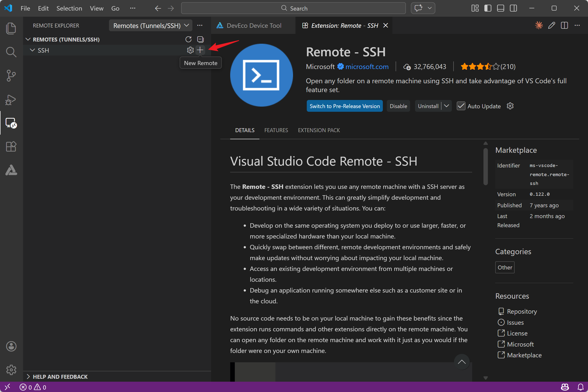Click Switch to Pre-Release Version button
The height and width of the screenshot is (392, 588).
click(345, 106)
